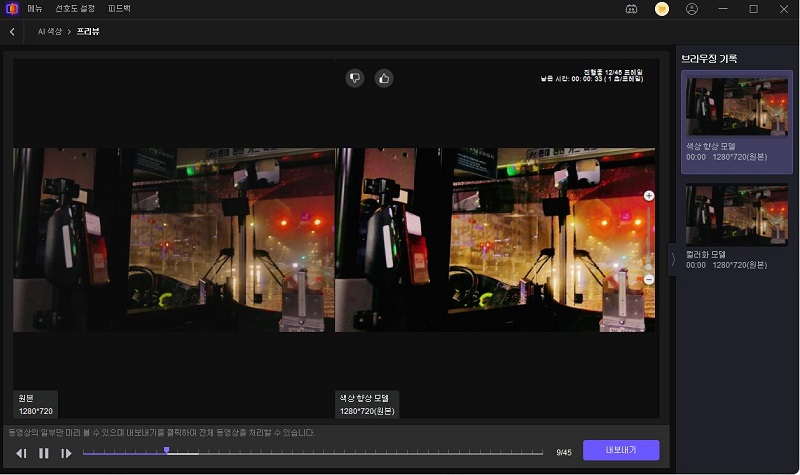Pause the preview playback

coord(44,453)
